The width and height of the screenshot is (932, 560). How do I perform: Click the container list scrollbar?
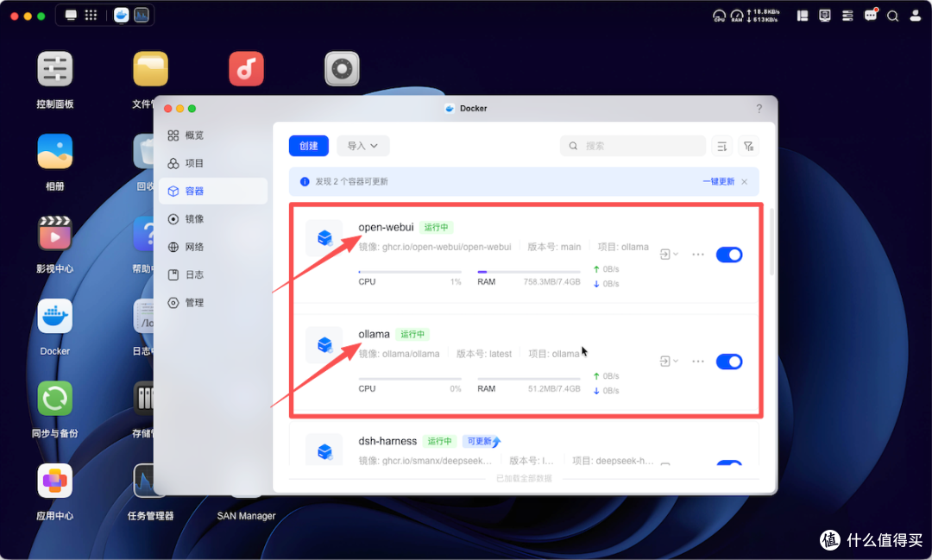[x=771, y=242]
